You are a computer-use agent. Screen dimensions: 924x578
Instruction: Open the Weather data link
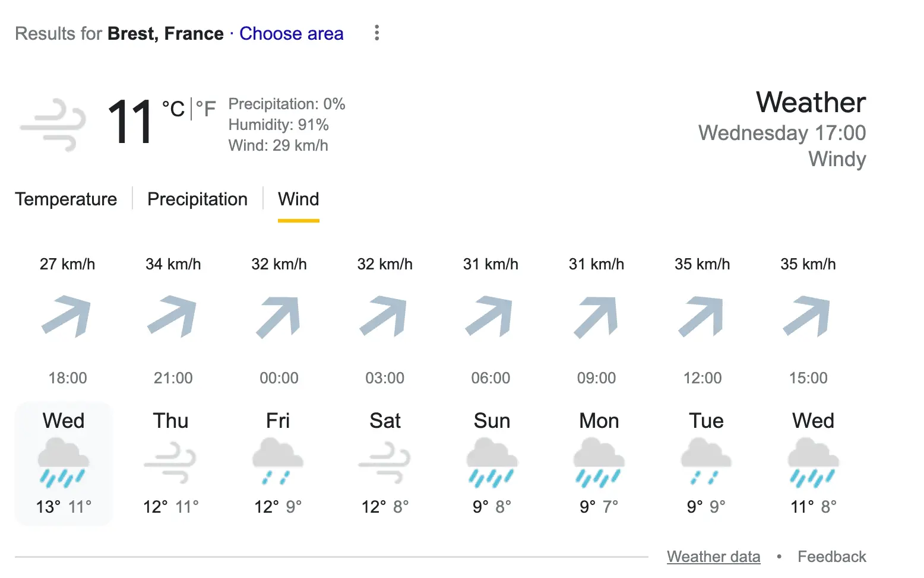[x=713, y=557]
